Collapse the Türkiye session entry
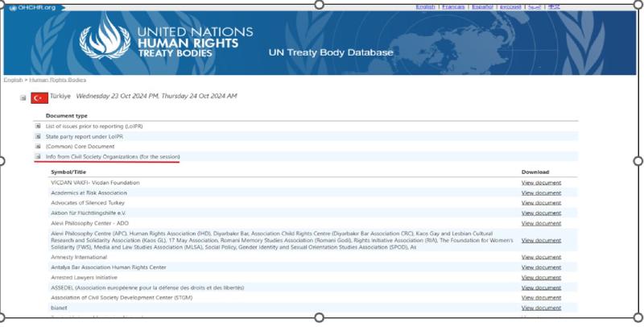 (x=23, y=97)
